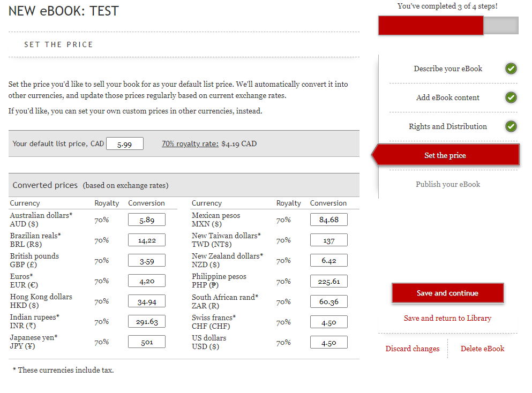This screenshot has height=393, width=532.
Task: Go to the Add eBook content step
Action: click(447, 97)
